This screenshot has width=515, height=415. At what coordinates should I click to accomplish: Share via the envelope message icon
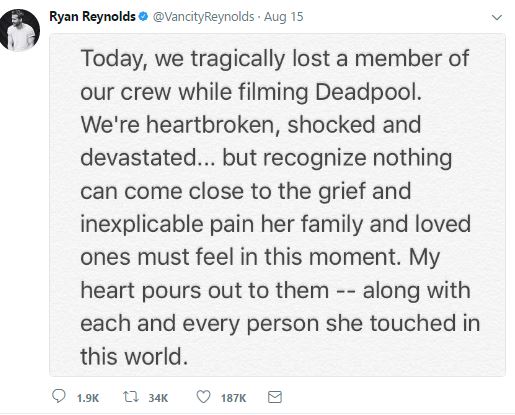point(275,397)
